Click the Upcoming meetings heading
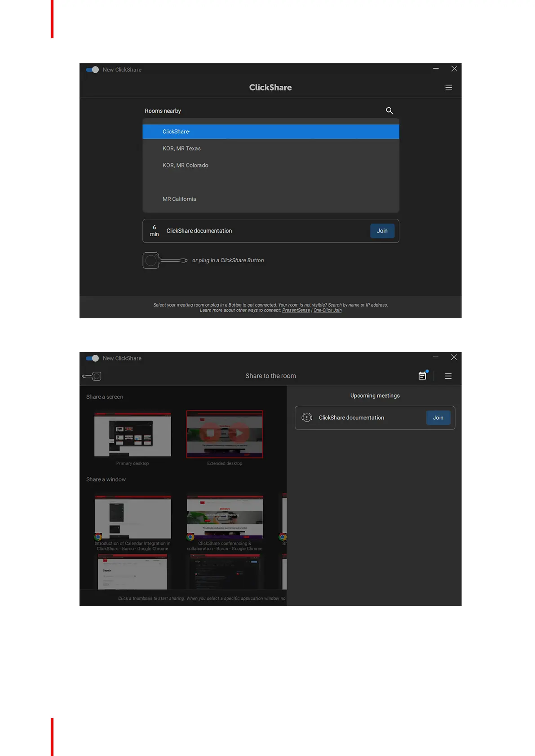The height and width of the screenshot is (756, 535). tap(375, 396)
